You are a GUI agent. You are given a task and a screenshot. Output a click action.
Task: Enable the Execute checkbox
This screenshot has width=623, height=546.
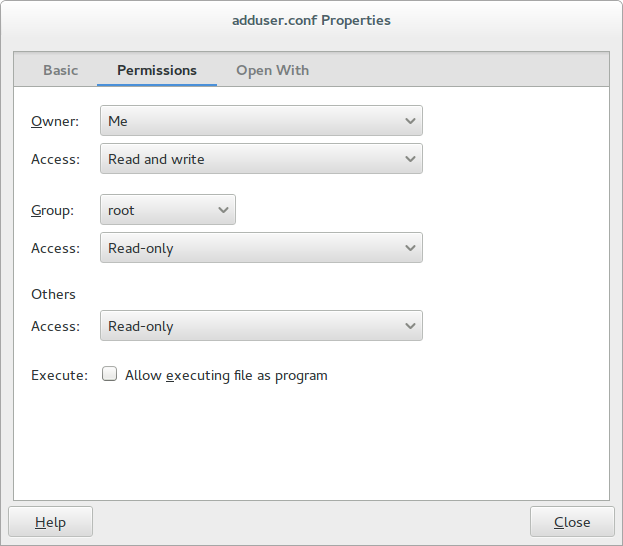109,374
